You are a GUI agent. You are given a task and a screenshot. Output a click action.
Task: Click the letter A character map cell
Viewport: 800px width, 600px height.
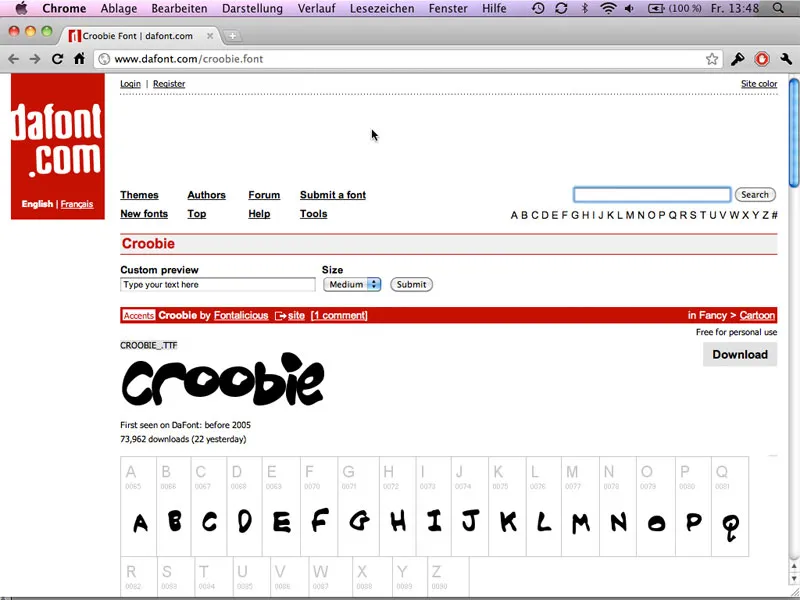[139, 507]
